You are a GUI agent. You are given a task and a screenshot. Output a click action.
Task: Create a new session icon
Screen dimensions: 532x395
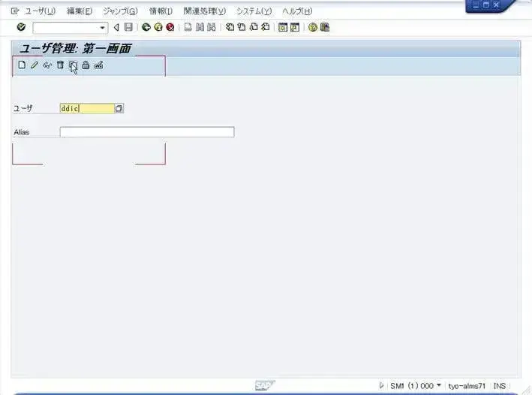tap(283, 27)
